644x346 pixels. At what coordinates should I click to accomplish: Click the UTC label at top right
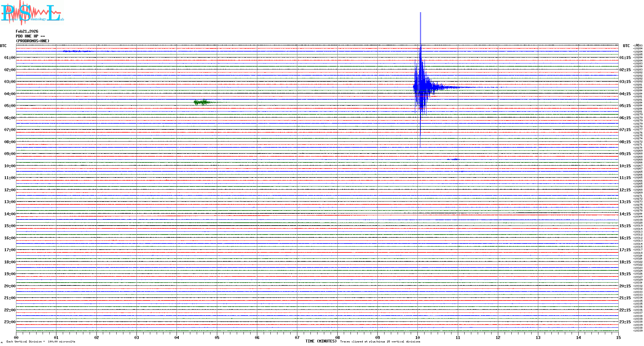[x=626, y=46]
